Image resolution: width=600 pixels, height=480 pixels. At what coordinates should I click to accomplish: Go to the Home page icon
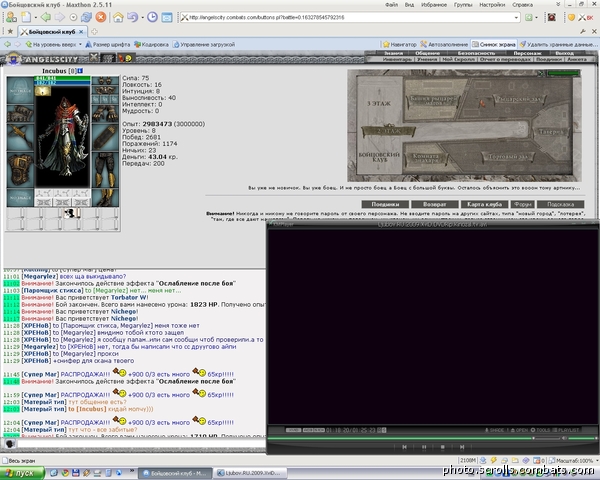click(x=118, y=17)
